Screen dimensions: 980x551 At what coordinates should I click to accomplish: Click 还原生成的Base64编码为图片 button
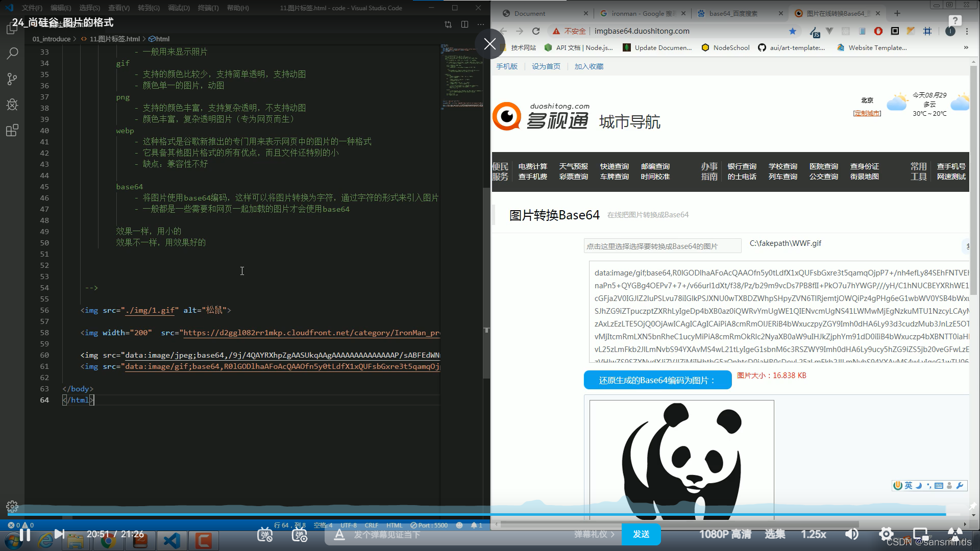click(x=658, y=380)
